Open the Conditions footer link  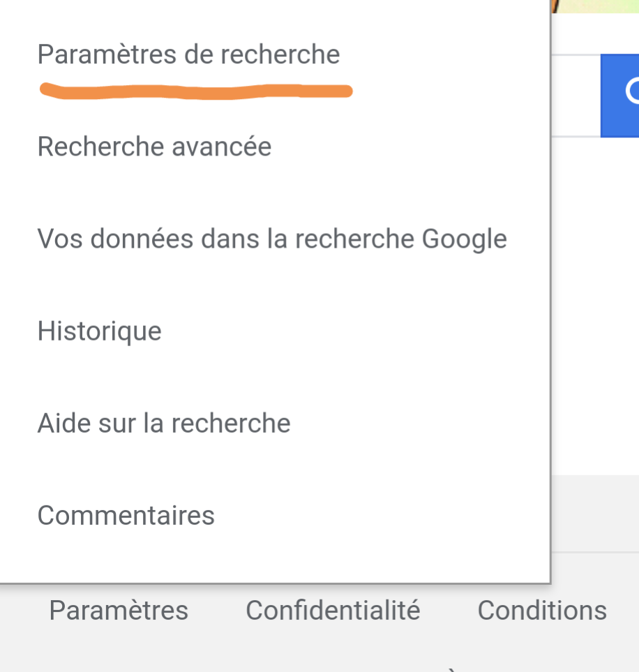(x=542, y=611)
